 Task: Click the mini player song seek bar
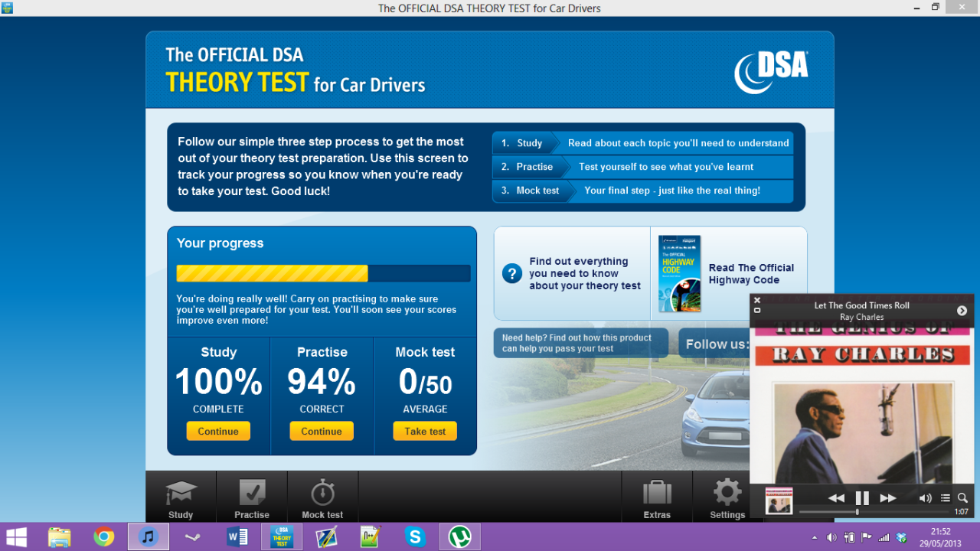point(874,512)
